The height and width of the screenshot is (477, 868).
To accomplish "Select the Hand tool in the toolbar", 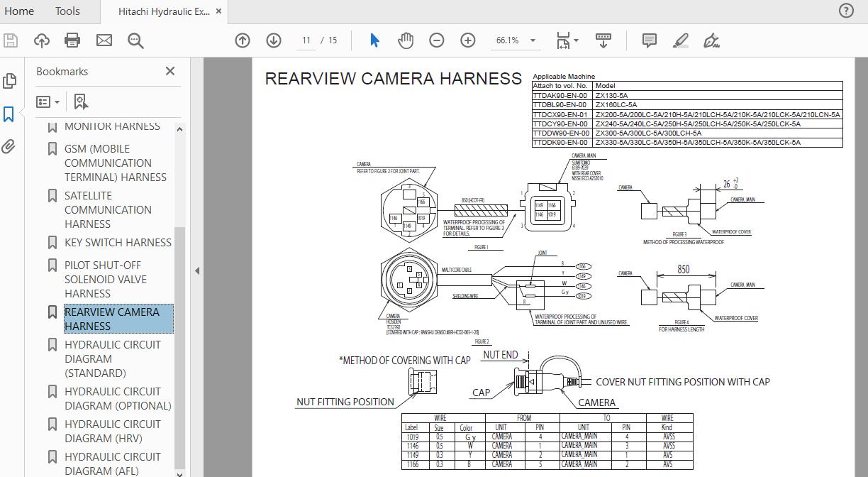I will [x=405, y=40].
